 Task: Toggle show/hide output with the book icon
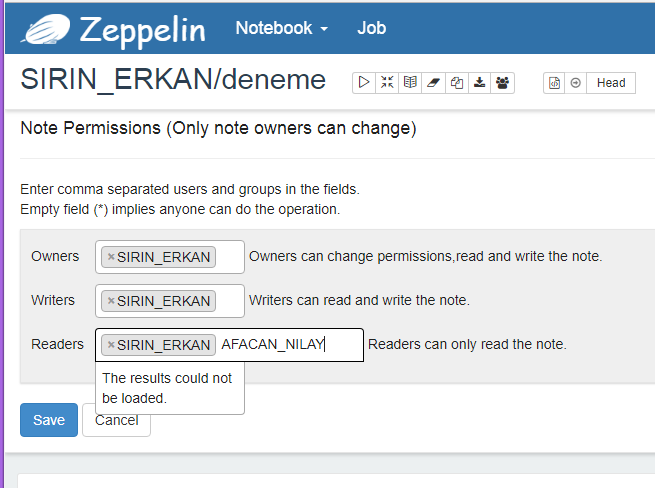coord(410,83)
